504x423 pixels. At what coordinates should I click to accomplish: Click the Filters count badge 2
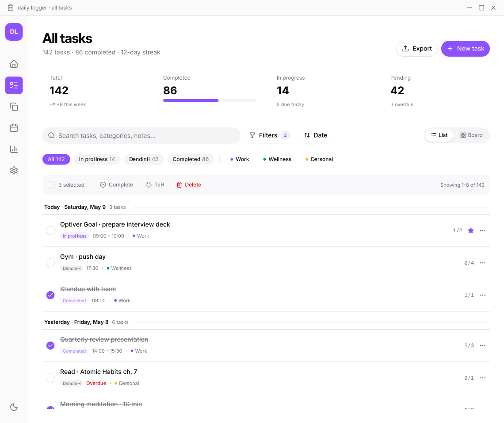click(285, 135)
